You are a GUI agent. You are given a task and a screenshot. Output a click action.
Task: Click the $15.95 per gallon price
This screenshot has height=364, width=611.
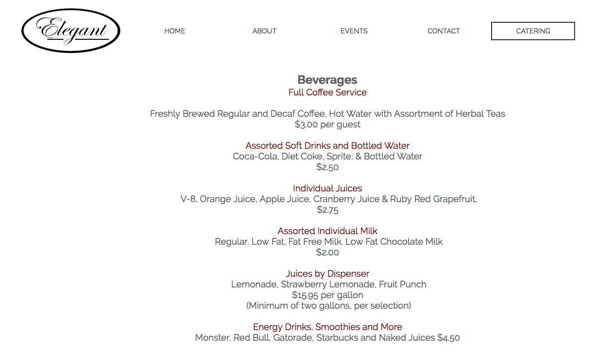(327, 295)
